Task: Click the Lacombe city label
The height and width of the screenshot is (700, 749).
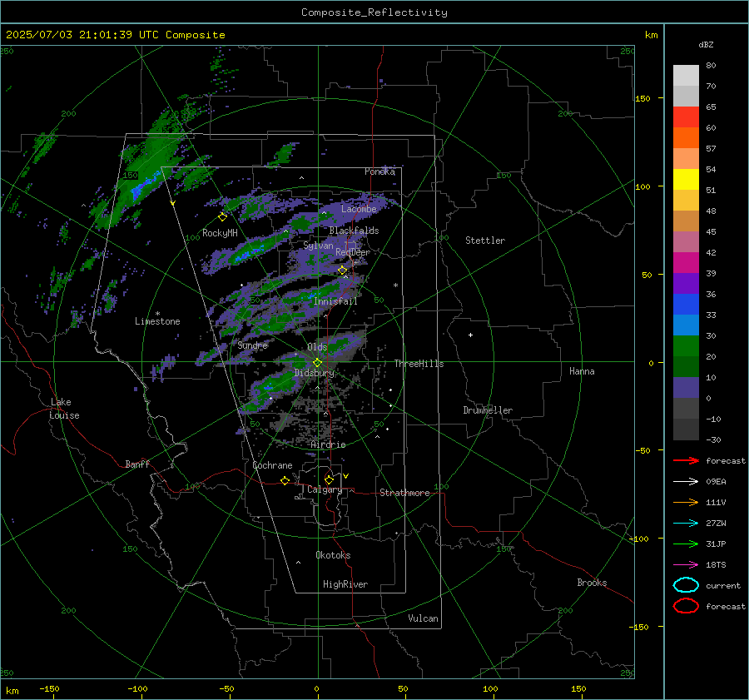Action: (359, 209)
